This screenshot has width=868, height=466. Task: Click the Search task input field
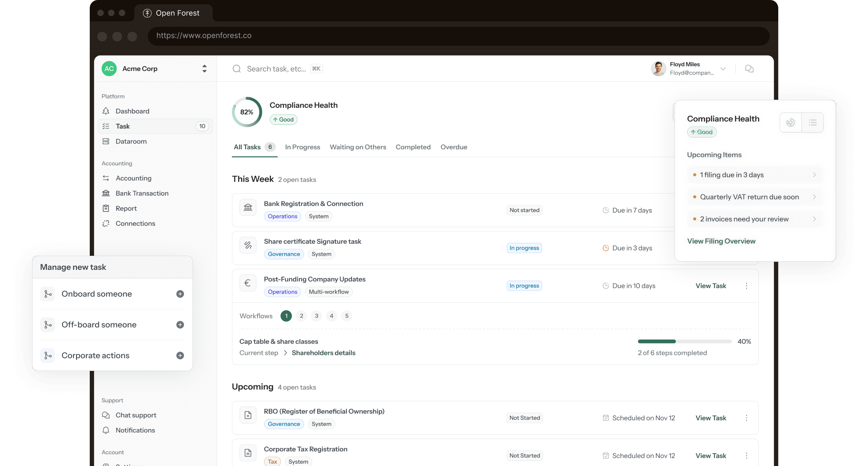(278, 69)
